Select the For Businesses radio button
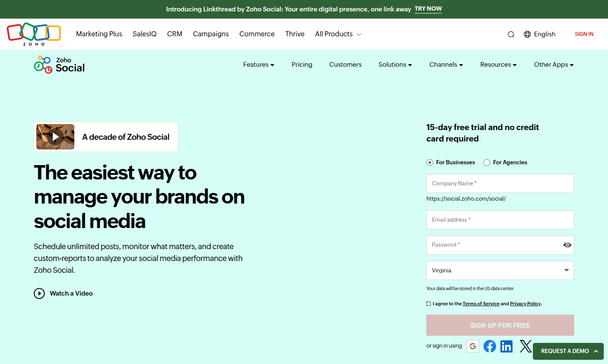 point(429,162)
